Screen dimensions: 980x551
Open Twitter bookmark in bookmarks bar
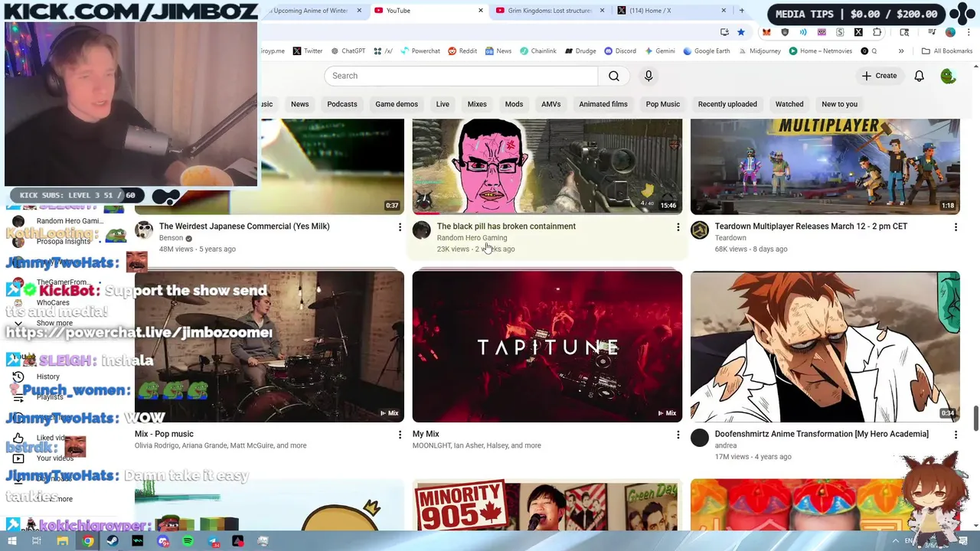tap(308, 51)
